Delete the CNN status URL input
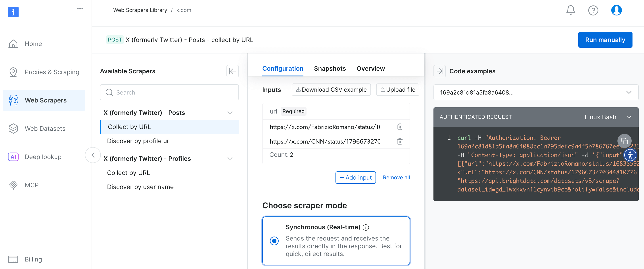This screenshot has width=644, height=269. (x=399, y=141)
